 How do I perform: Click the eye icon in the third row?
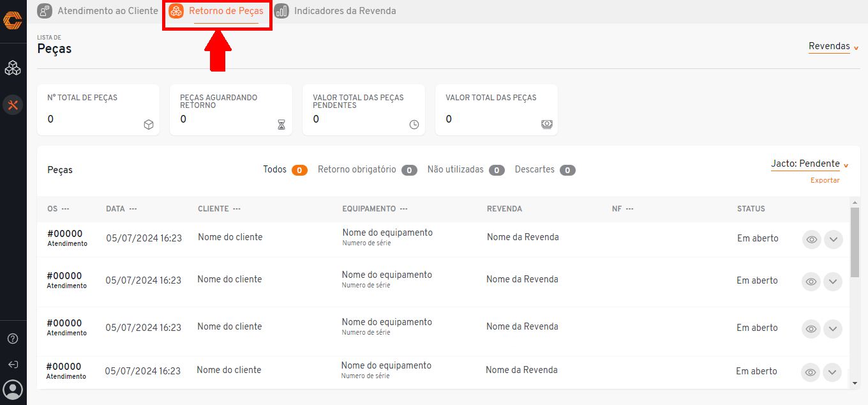point(811,329)
